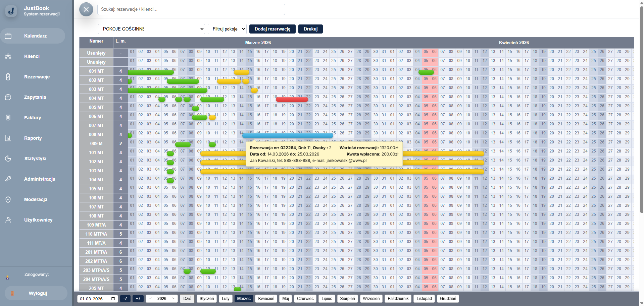This screenshot has width=644, height=306.
Task: Click the Statystyki pie chart icon
Action: tap(8, 159)
